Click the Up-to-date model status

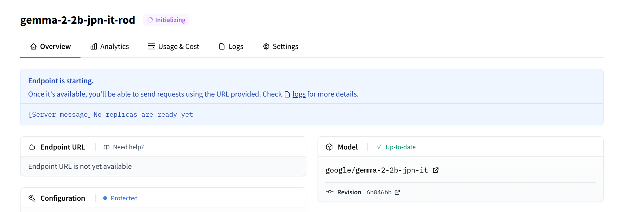(400, 147)
